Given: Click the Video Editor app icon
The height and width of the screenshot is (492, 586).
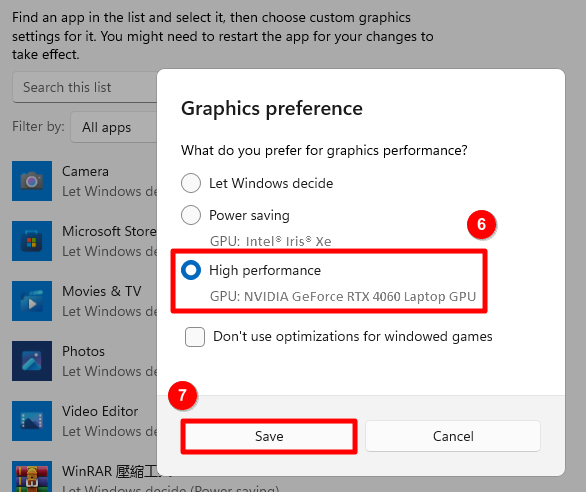Looking at the screenshot, I should 32,421.
